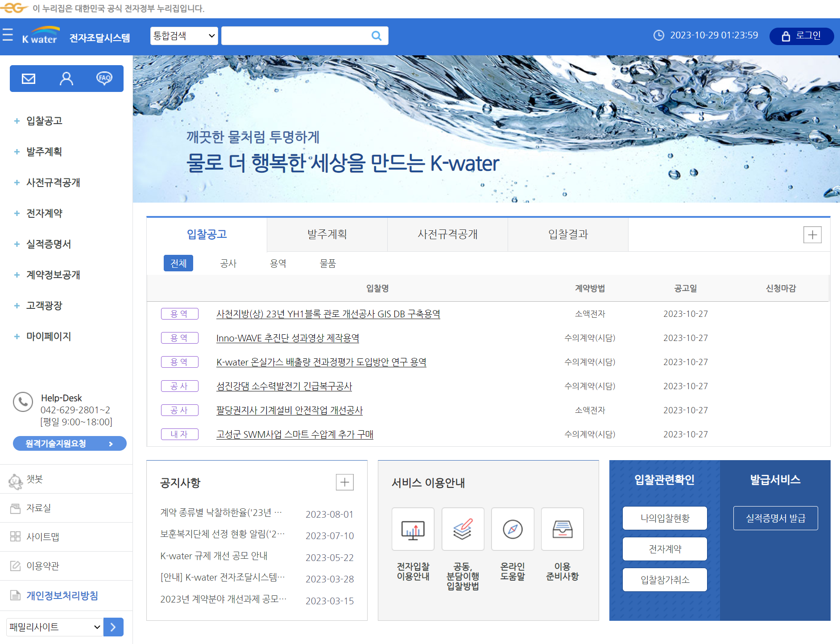Click the search magnifier icon
This screenshot has height=644, width=840.
pos(376,36)
